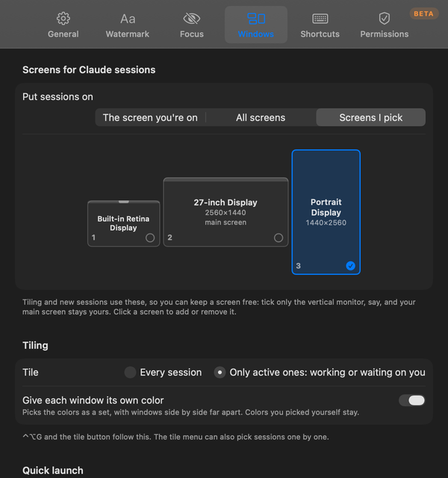Image resolution: width=448 pixels, height=478 pixels.
Task: Choose 'The screen you're on' option
Action: click(150, 117)
